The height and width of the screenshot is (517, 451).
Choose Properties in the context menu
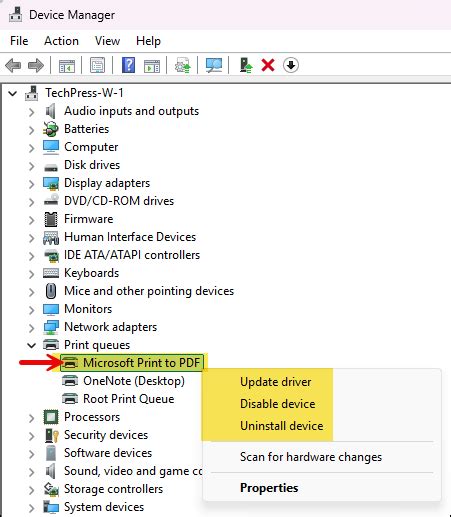pos(269,488)
